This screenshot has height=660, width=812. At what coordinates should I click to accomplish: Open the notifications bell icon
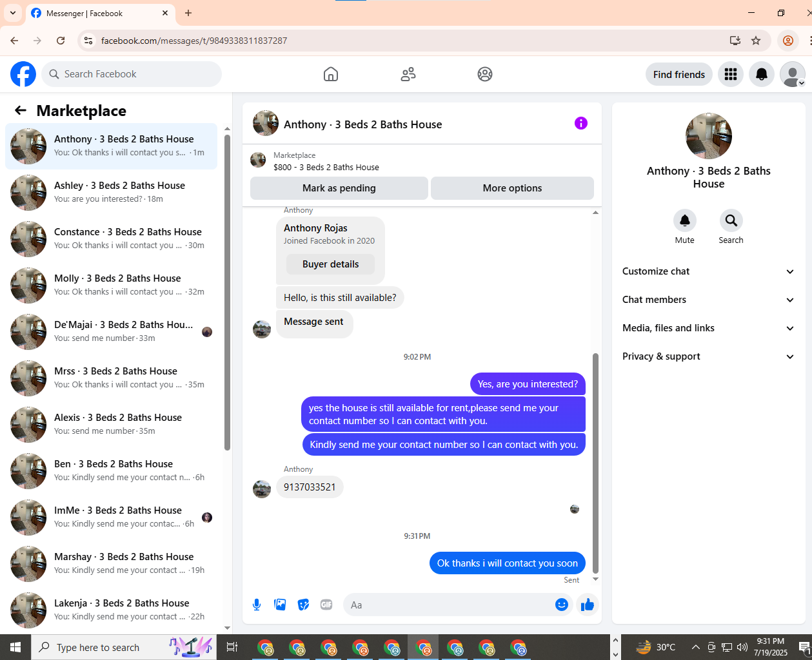[762, 74]
